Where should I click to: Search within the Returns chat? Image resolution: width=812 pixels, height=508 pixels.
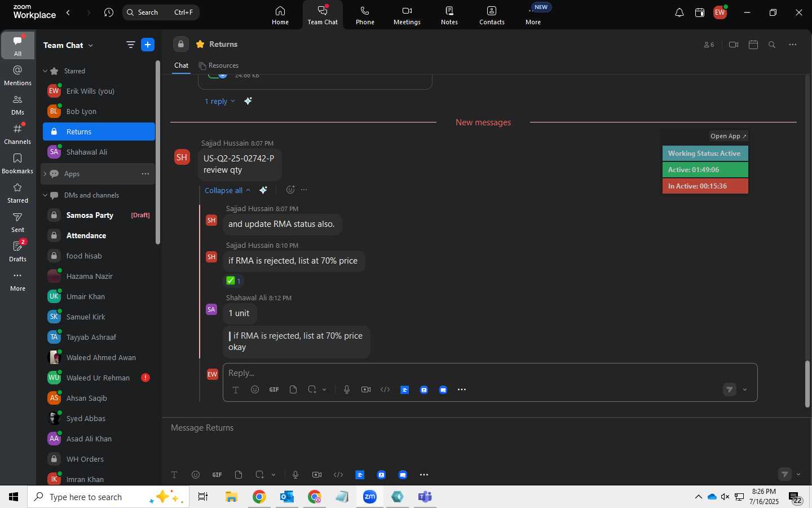772,45
